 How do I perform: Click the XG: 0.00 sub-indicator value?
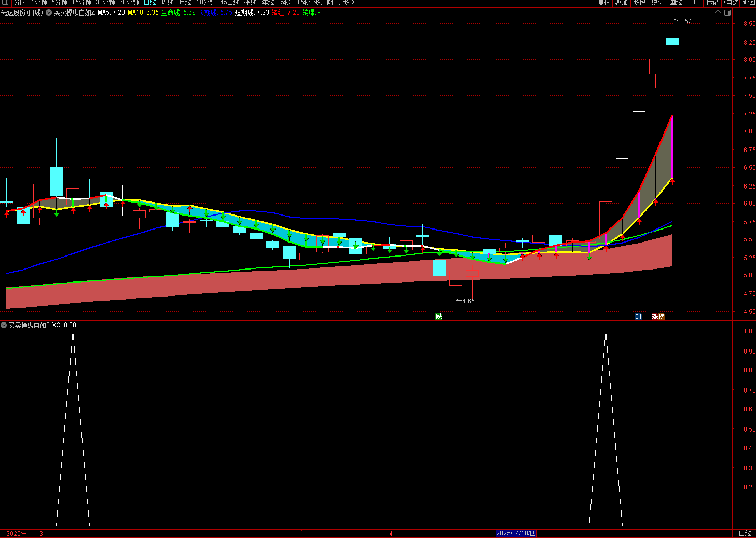point(64,325)
